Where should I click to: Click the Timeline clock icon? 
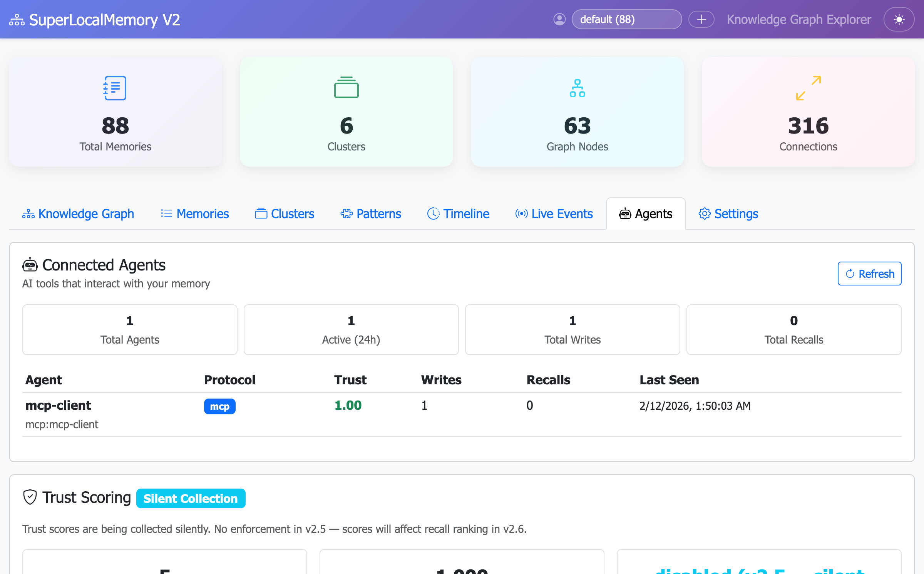[434, 214]
